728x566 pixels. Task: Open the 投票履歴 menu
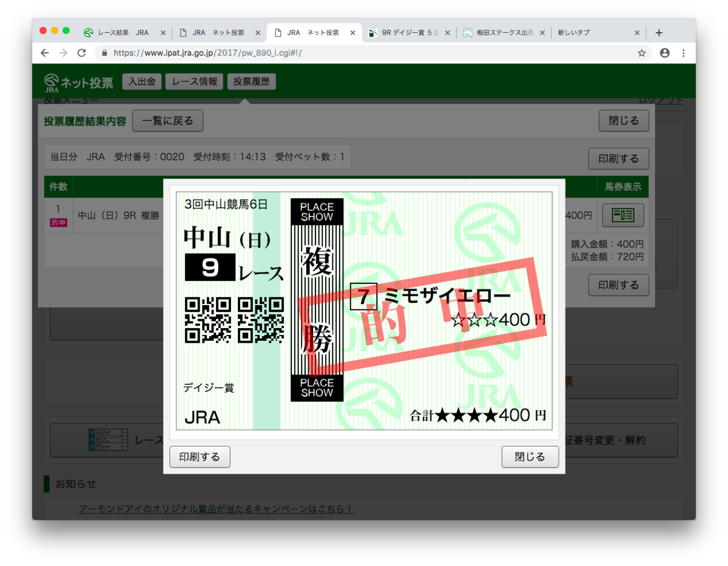tap(251, 82)
